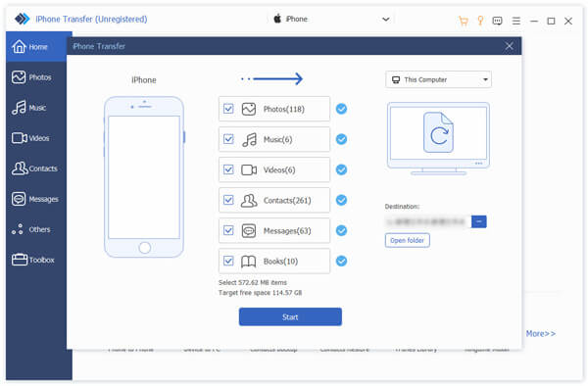This screenshot has width=588, height=386.
Task: Click the Start transfer button
Action: pyautogui.click(x=290, y=317)
